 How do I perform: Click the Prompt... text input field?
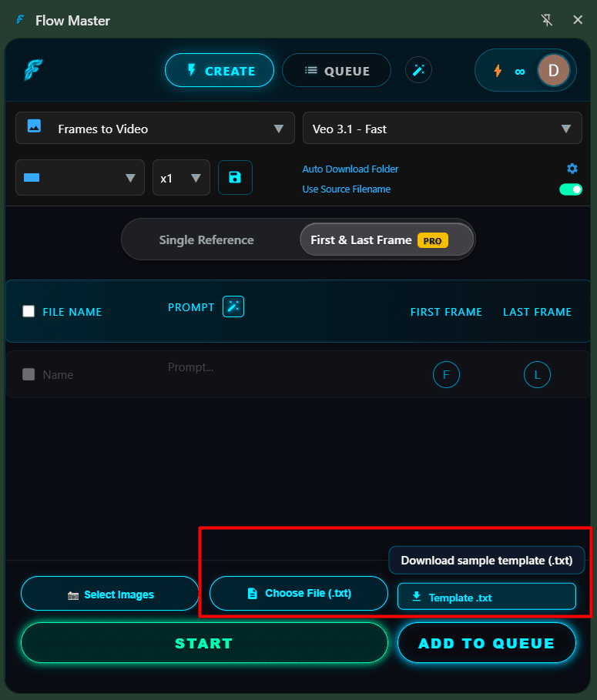pos(285,368)
